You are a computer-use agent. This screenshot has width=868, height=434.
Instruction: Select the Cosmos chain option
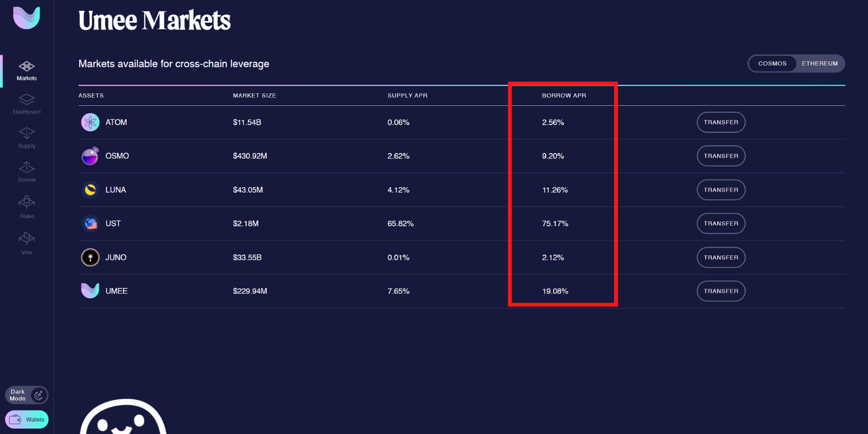coord(772,63)
